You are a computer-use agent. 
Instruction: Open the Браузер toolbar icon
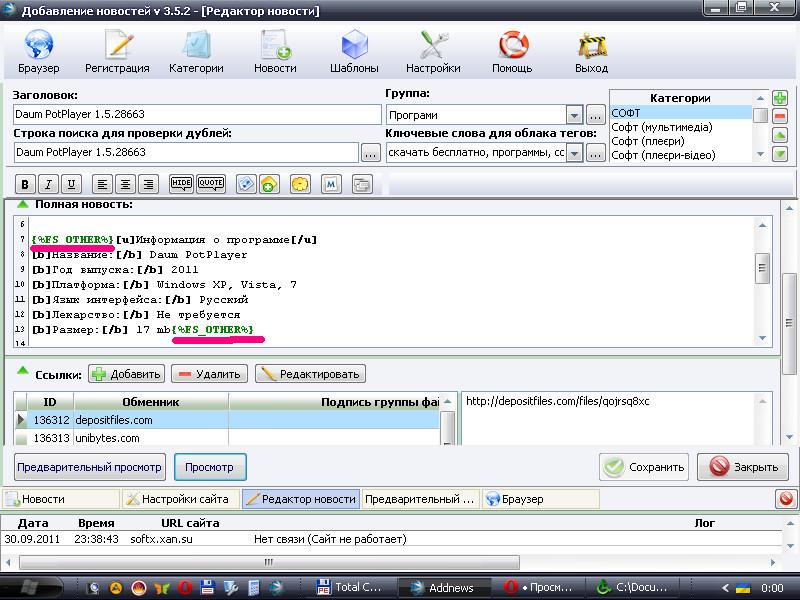coord(38,51)
